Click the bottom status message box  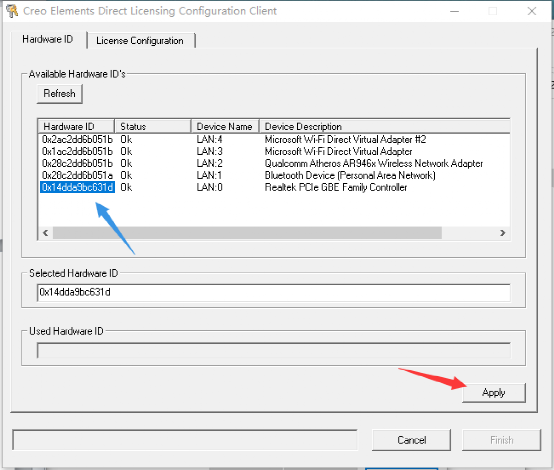pos(185,440)
